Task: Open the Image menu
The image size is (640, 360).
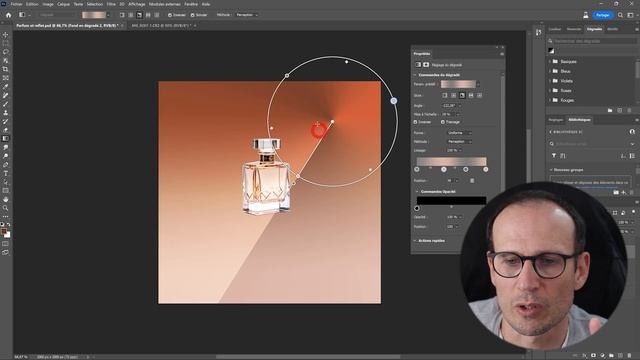Action: (x=48, y=4)
